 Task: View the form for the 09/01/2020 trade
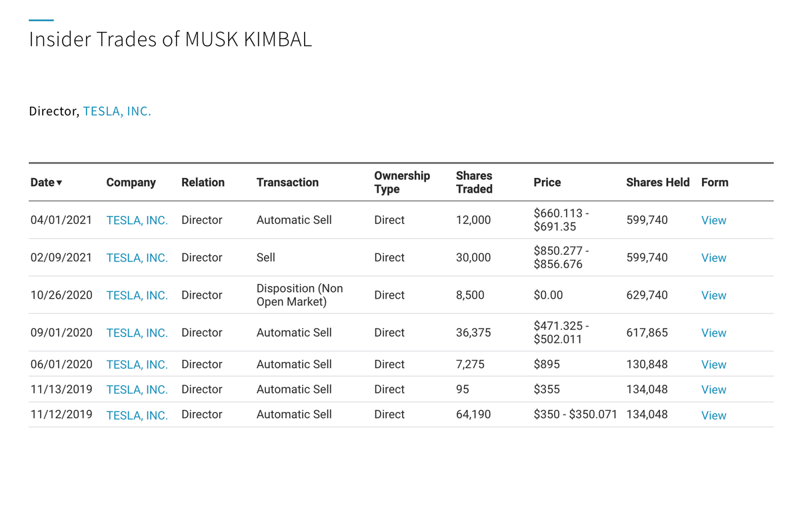pyautogui.click(x=713, y=333)
